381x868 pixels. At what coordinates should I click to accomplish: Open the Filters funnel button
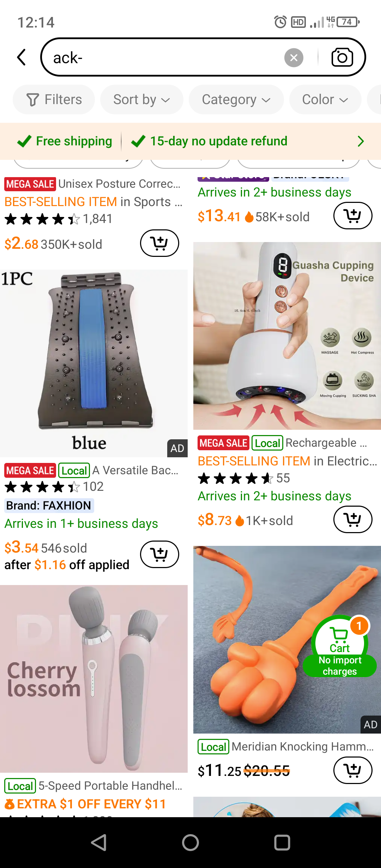click(54, 100)
